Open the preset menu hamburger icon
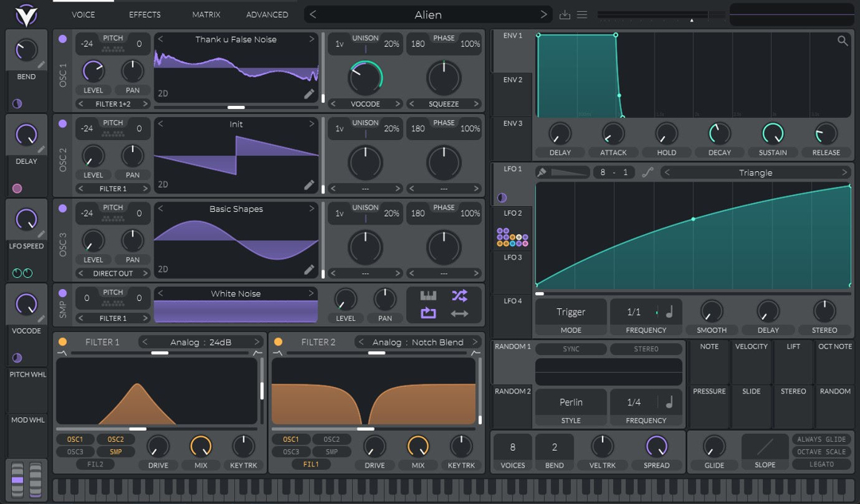This screenshot has height=504, width=860. click(584, 14)
